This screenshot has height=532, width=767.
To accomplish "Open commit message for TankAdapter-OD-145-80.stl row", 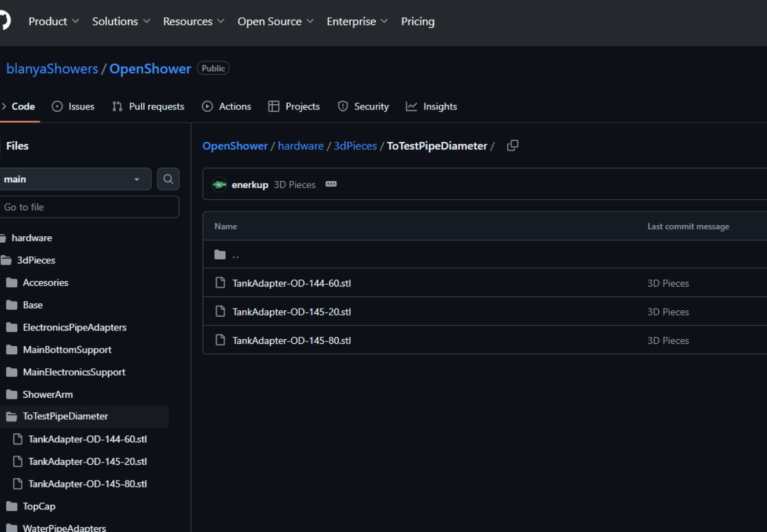I will pyautogui.click(x=668, y=340).
